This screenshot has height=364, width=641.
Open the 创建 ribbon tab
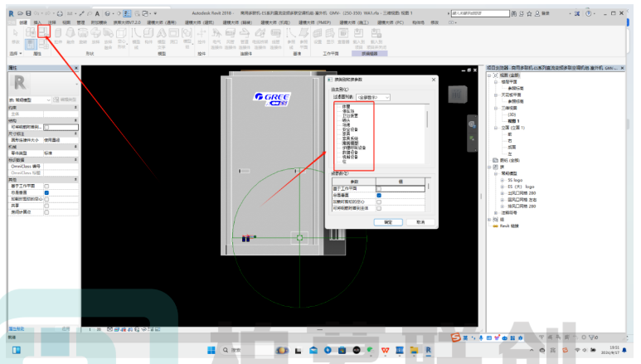[x=24, y=22]
